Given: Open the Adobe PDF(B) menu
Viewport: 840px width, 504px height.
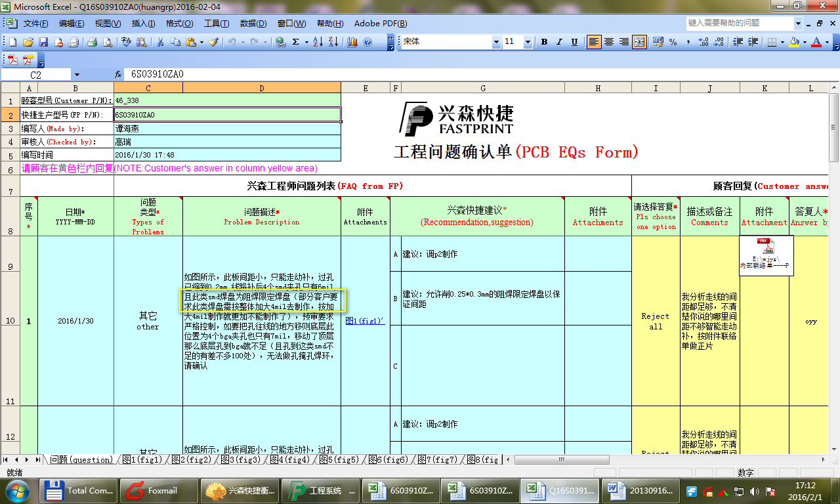Looking at the screenshot, I should click(381, 24).
